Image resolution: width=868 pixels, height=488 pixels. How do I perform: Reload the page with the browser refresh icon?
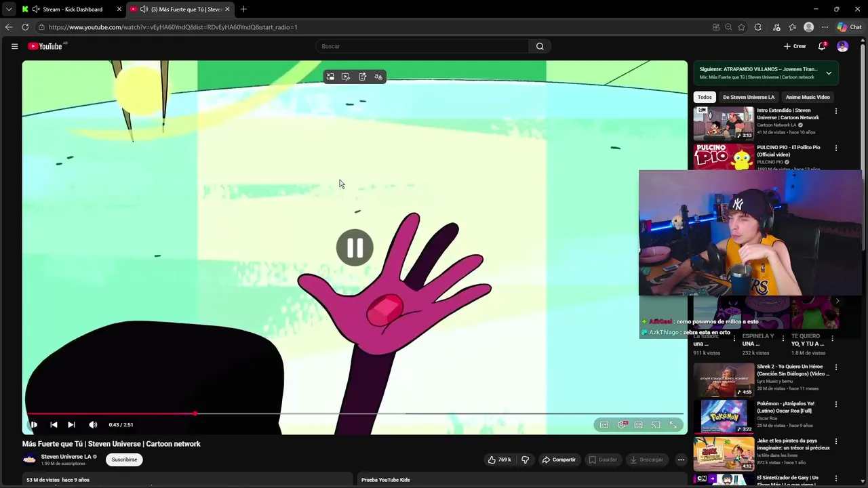click(25, 27)
